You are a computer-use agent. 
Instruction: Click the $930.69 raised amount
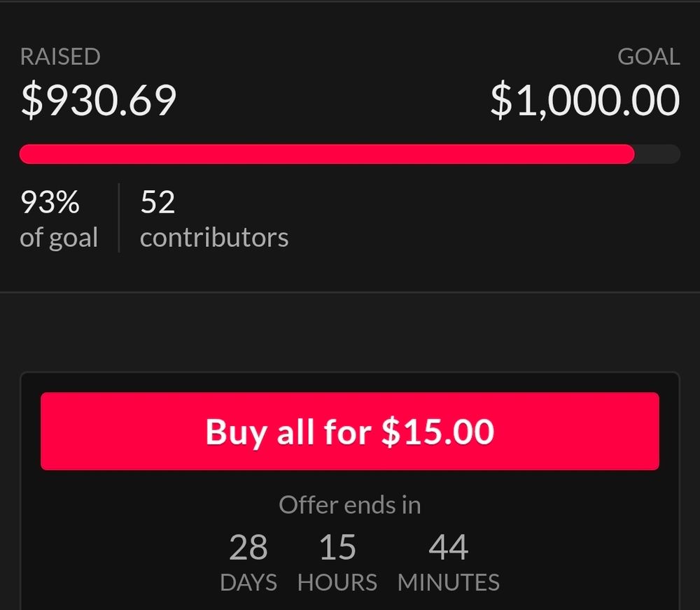tap(99, 100)
